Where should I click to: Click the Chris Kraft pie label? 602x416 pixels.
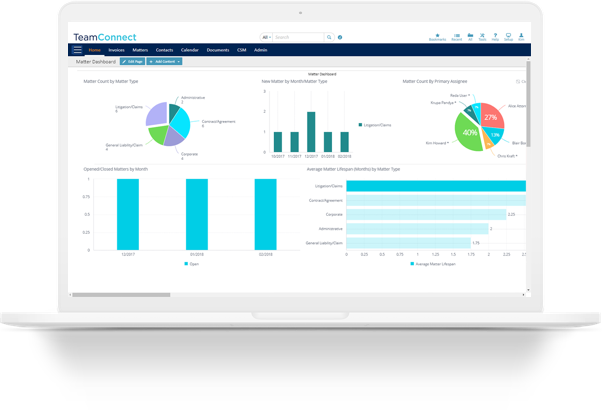507,156
